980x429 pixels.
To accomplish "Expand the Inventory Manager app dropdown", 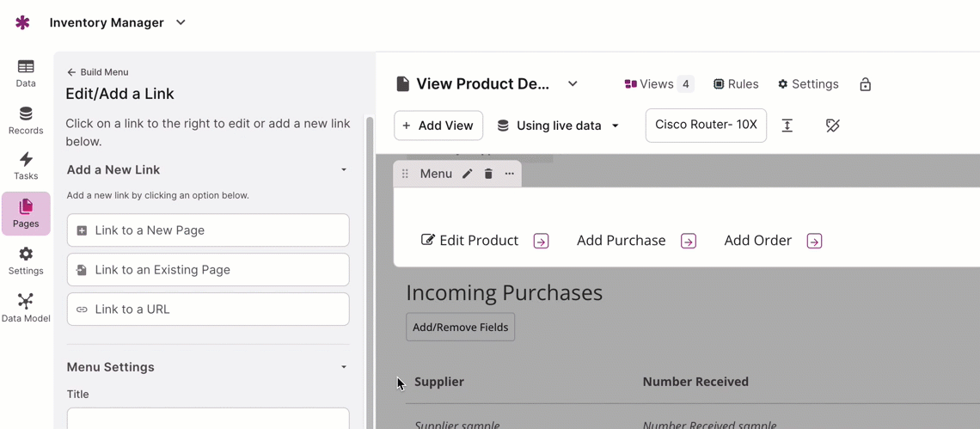I will pos(181,22).
